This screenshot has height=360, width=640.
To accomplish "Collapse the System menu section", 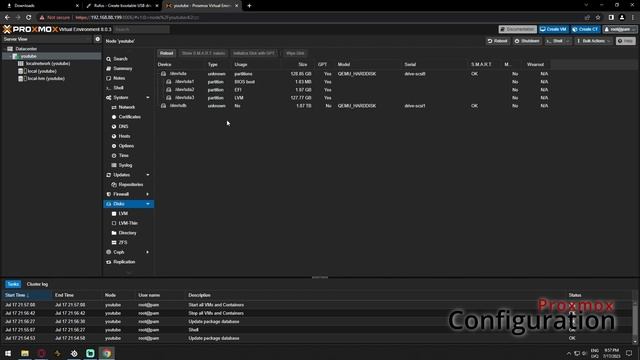I will [x=148, y=98].
